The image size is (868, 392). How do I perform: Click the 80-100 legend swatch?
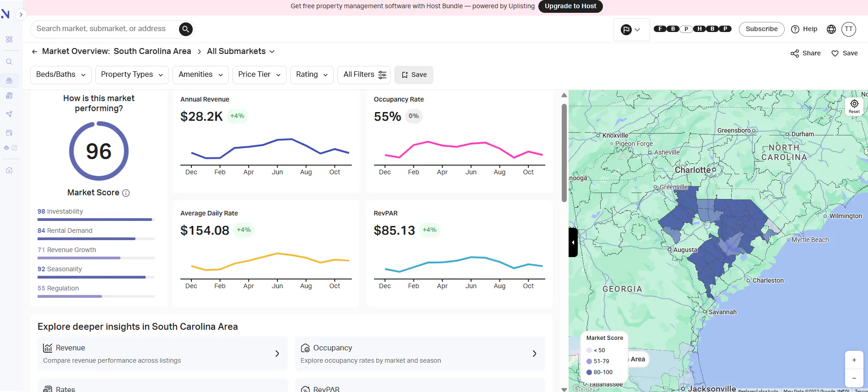[x=589, y=372]
